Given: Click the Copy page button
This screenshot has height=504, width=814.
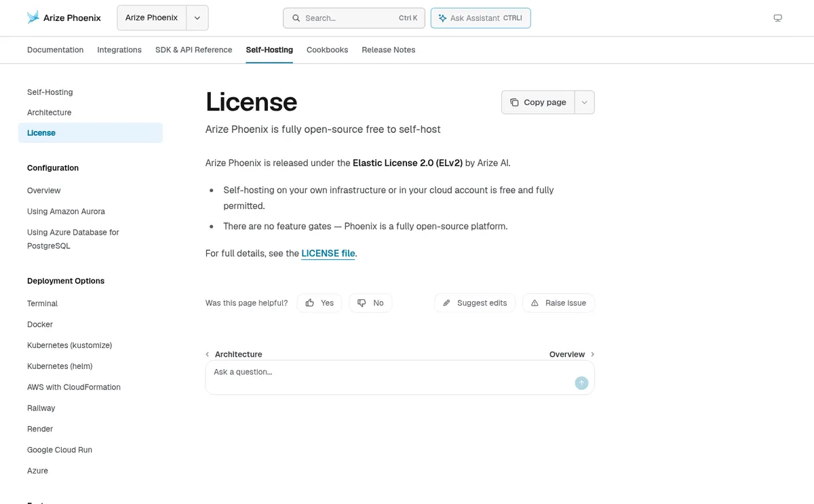Looking at the screenshot, I should click(538, 102).
